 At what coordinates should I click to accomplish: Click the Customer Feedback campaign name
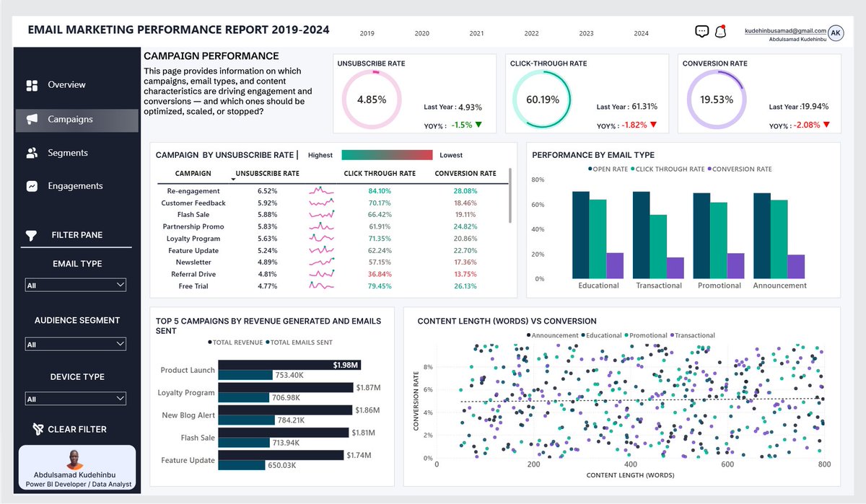click(193, 203)
